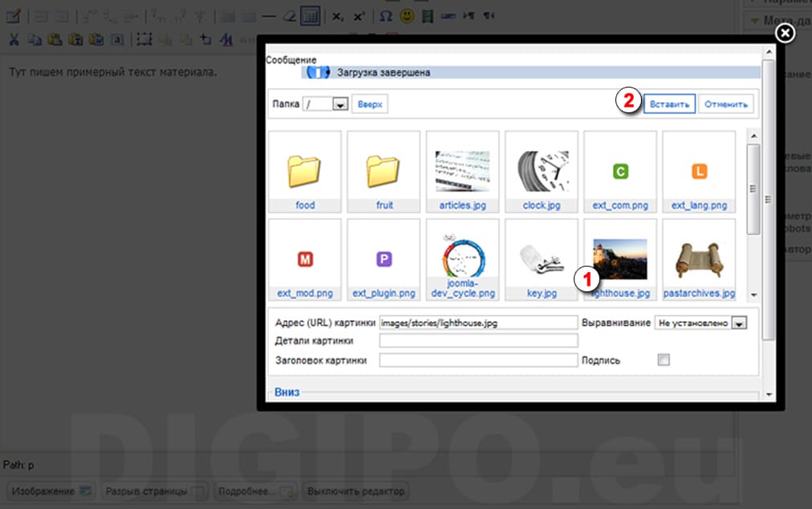Select the lighthouse.jpg thumbnail
This screenshot has height=509, width=812.
(x=619, y=259)
